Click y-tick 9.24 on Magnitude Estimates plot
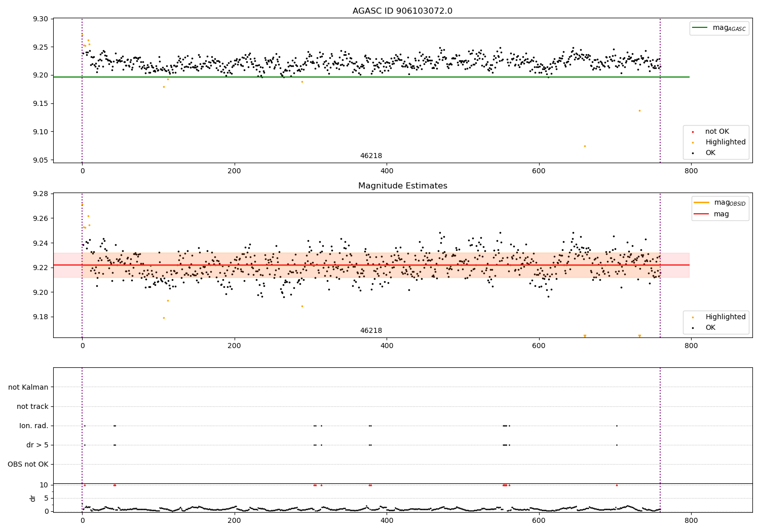 coord(41,243)
